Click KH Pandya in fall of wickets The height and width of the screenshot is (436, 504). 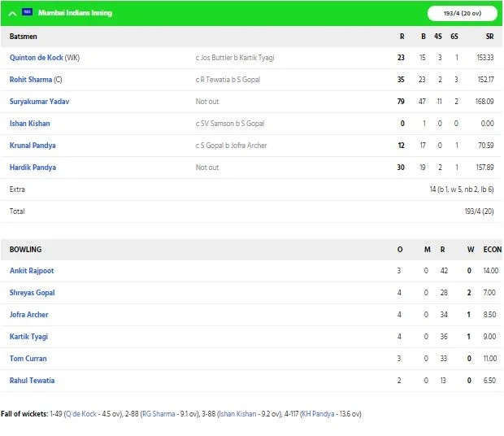point(318,414)
